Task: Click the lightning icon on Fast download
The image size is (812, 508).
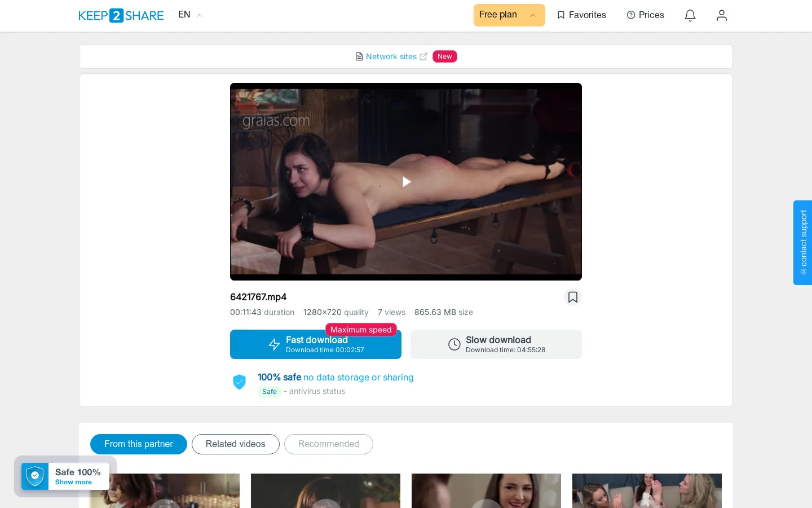Action: tap(274, 344)
